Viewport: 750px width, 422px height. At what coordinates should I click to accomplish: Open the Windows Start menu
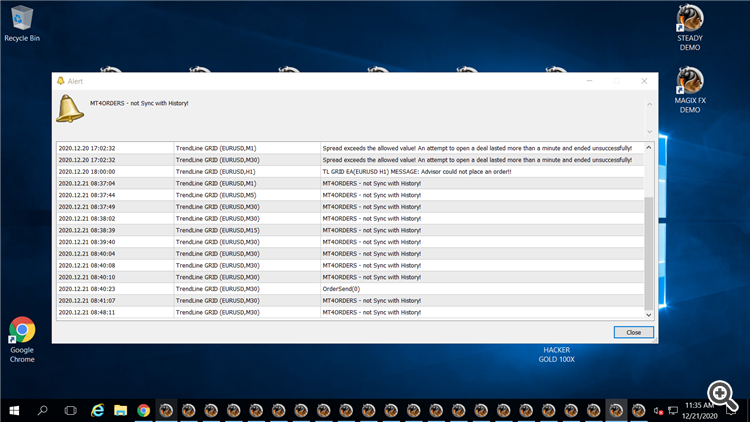click(x=14, y=411)
